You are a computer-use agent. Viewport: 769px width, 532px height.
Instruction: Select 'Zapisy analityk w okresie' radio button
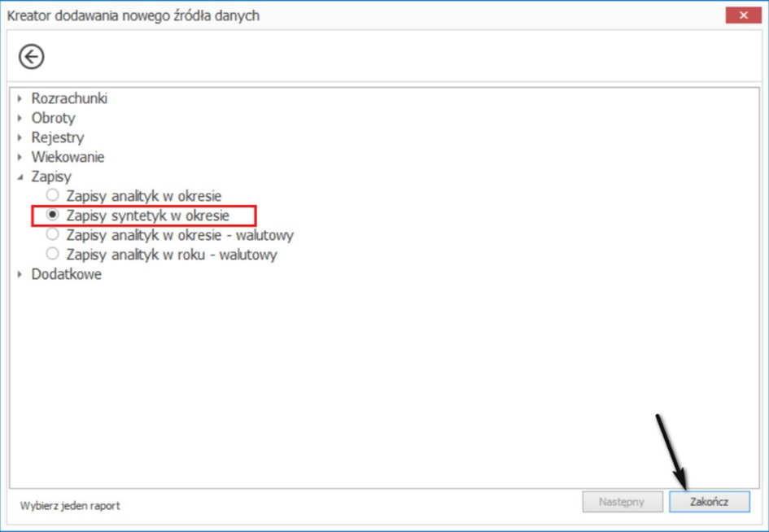52,195
